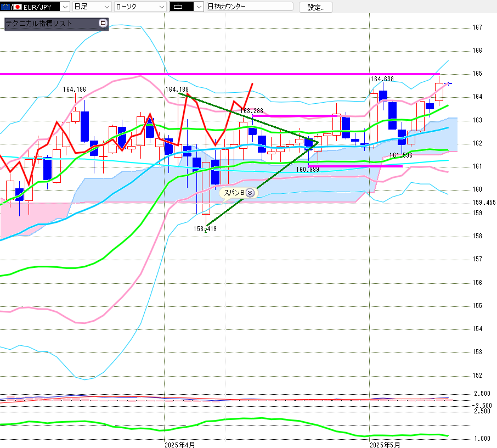497x448 pixels.
Task: Click the 2025年5月 date axis label
Action: point(385,445)
